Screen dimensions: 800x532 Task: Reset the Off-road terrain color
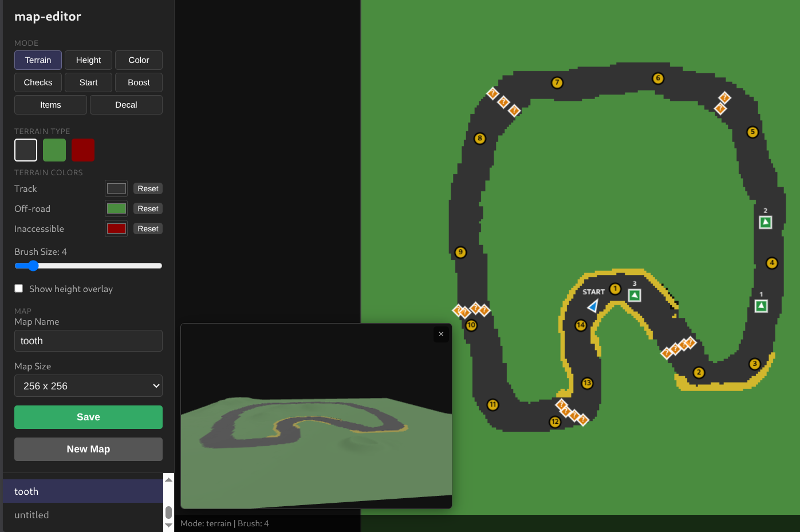pos(148,208)
